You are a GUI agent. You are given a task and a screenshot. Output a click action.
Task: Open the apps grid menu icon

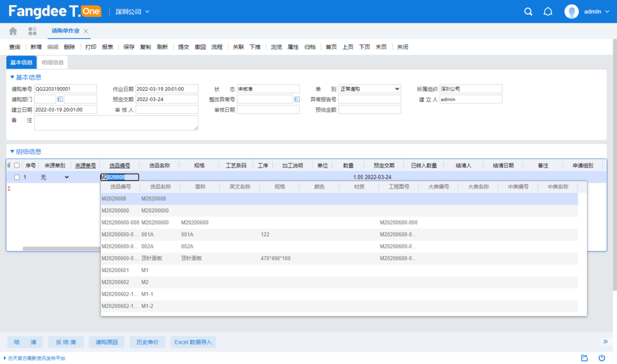[32, 31]
